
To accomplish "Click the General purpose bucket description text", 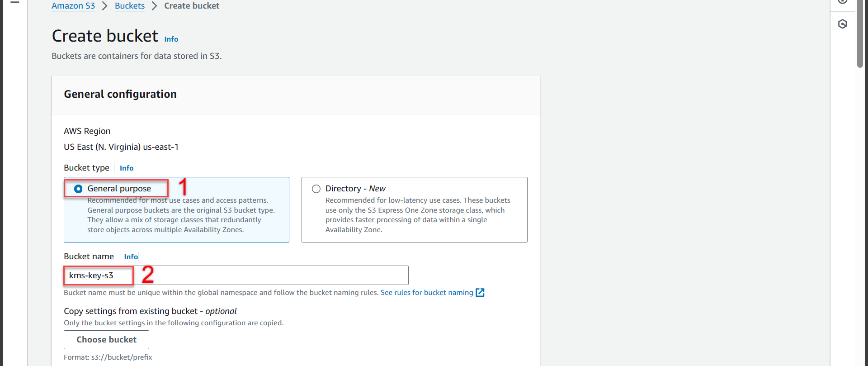I will [181, 215].
